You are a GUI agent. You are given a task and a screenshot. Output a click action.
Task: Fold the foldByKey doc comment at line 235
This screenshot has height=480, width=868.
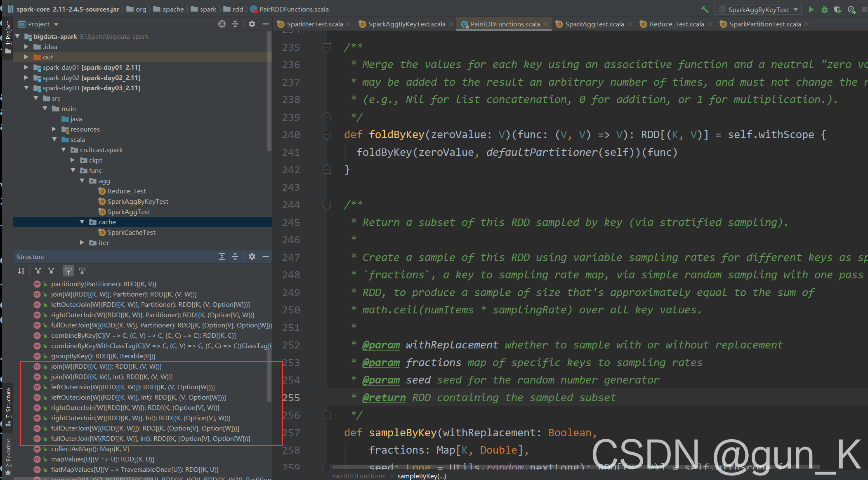pyautogui.click(x=327, y=47)
